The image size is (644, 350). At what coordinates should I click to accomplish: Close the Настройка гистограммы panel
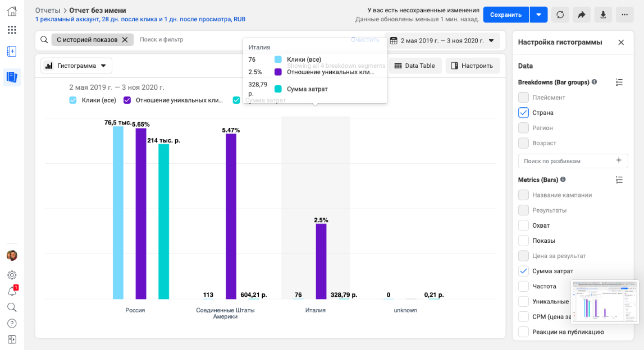coord(621,42)
